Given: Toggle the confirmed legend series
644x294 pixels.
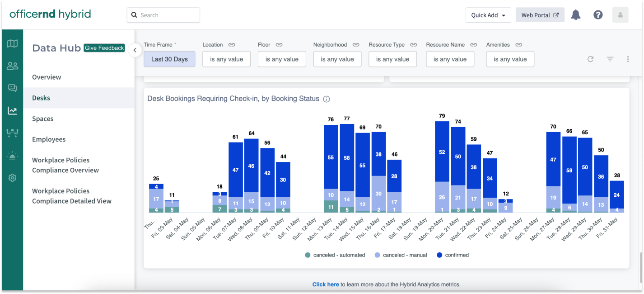Looking at the screenshot, I should (453, 255).
